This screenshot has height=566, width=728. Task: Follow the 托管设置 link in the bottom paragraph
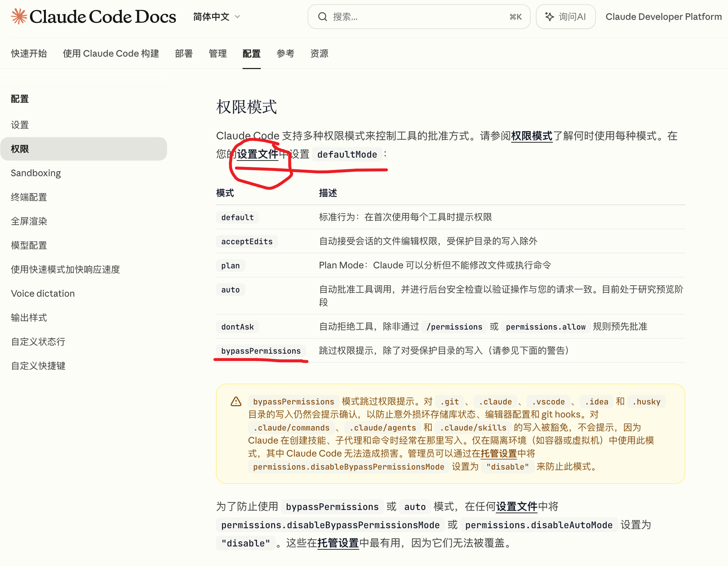338,543
